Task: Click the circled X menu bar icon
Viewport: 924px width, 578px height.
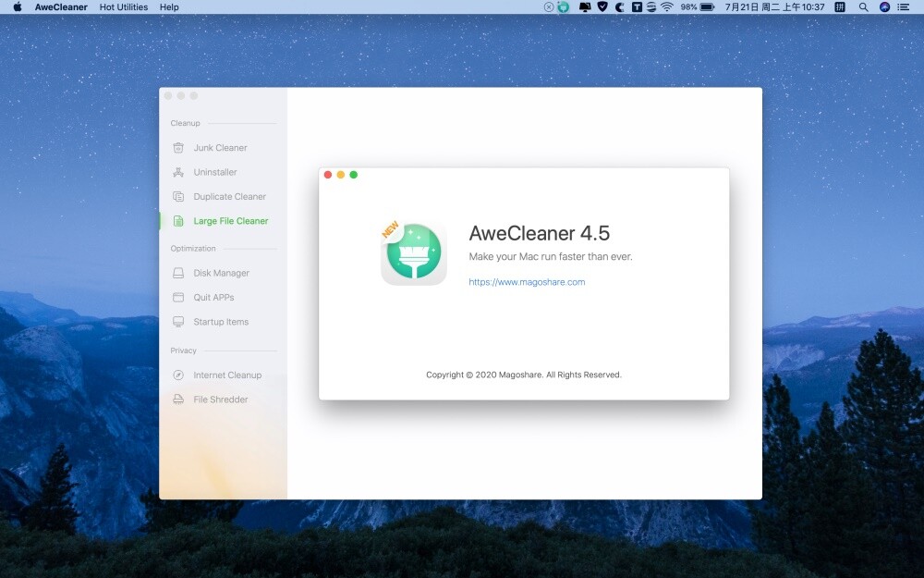Action: [549, 7]
